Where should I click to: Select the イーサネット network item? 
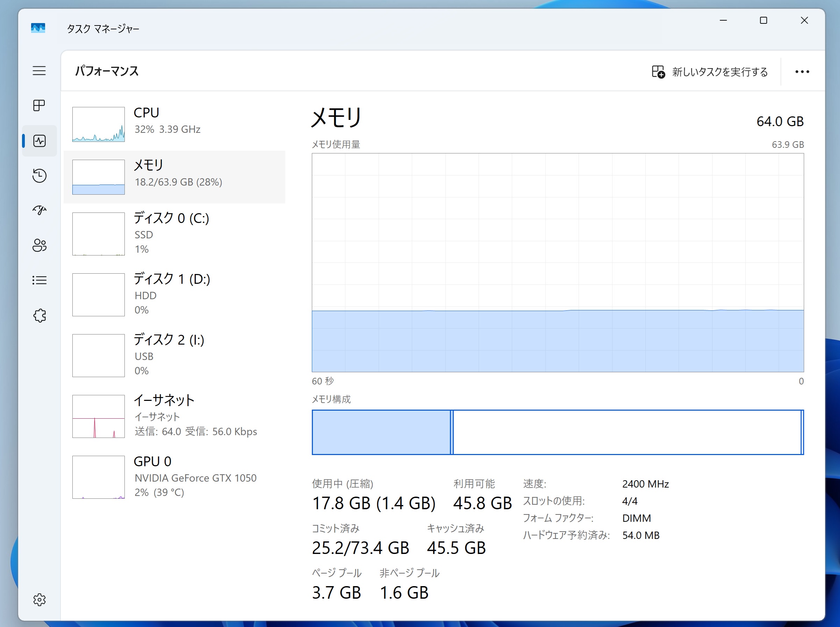[x=174, y=416]
